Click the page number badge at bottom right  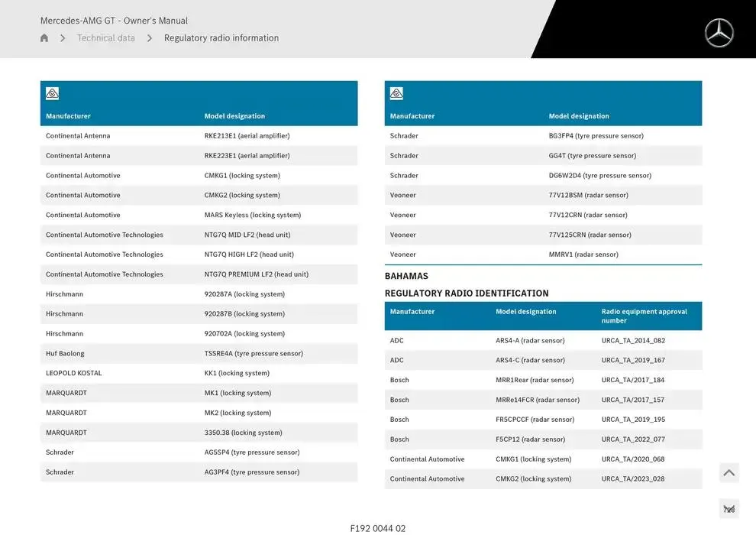pyautogui.click(x=729, y=510)
